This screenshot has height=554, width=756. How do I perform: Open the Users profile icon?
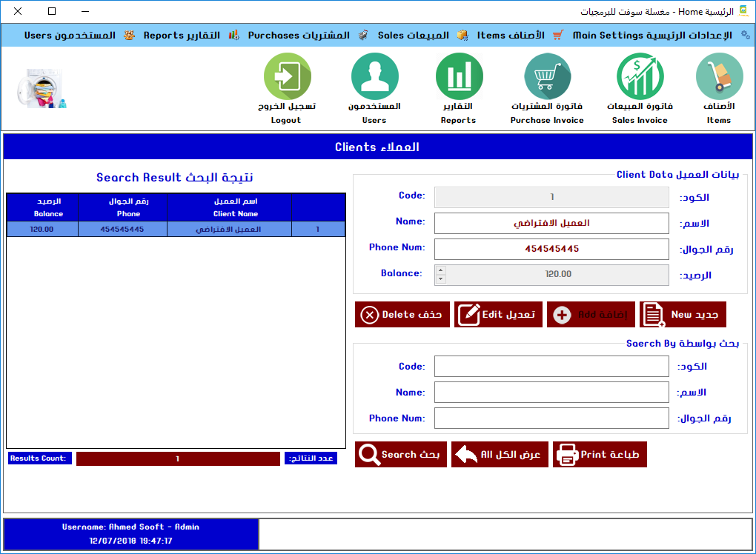click(x=374, y=78)
